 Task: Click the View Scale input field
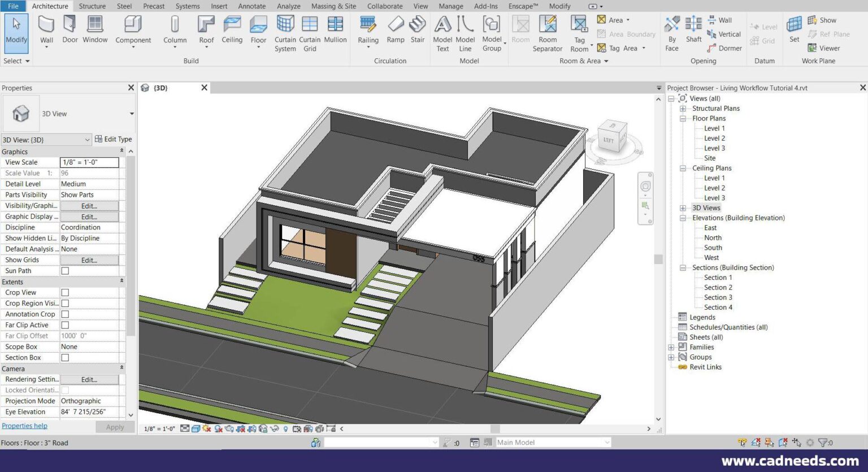tap(89, 162)
